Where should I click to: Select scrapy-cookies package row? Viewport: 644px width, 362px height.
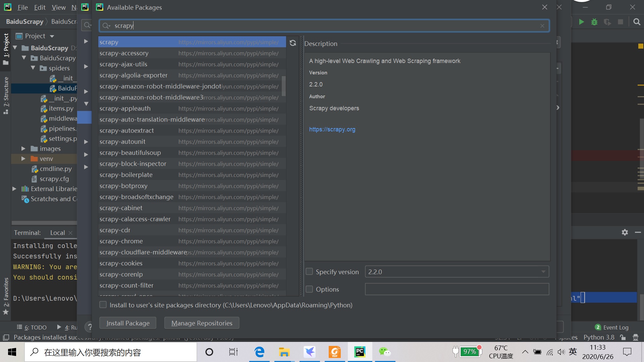click(x=192, y=263)
